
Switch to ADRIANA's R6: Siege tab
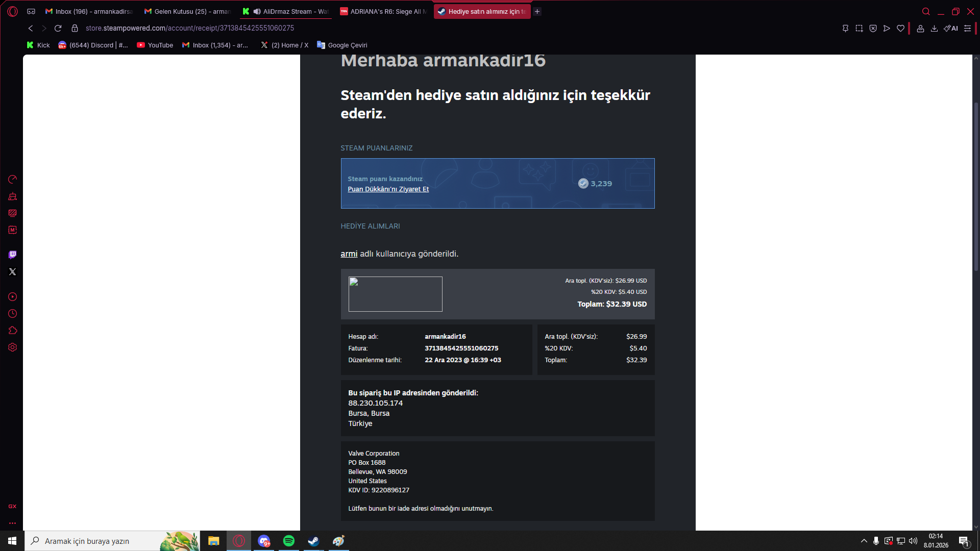[x=383, y=11]
